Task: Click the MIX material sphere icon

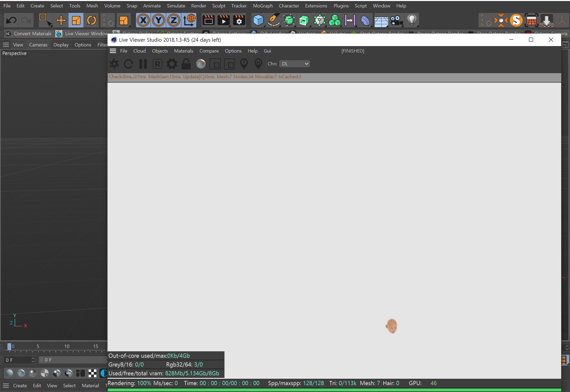Action: [x=68, y=373]
